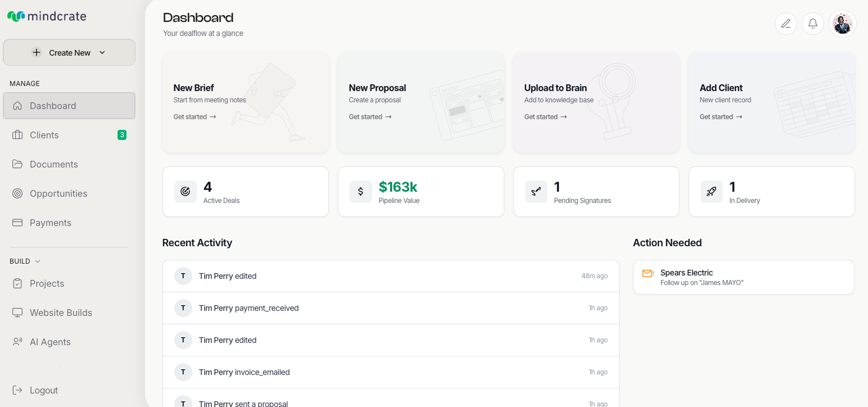The height and width of the screenshot is (407, 868).
Task: Select the Upload to Brain card title
Action: [555, 88]
